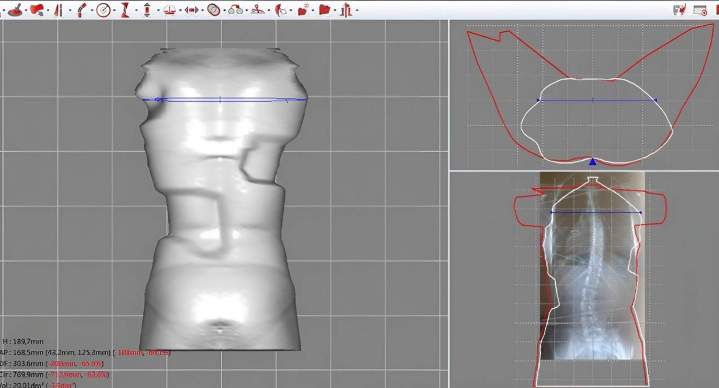Click the red and gray icon beside the window settings icon

point(680,10)
